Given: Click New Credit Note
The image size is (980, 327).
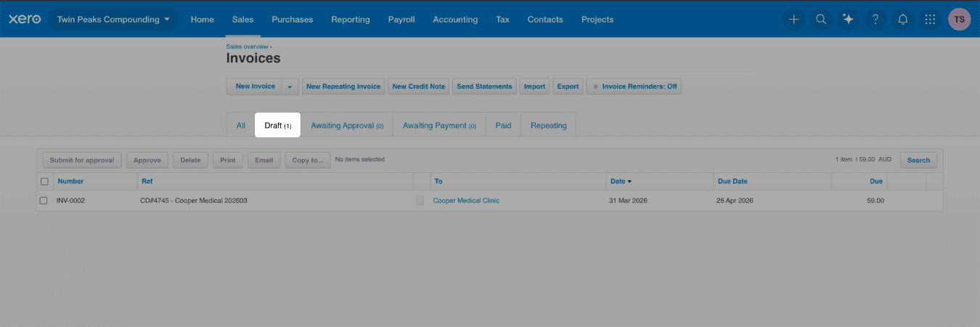Looking at the screenshot, I should pos(419,86).
